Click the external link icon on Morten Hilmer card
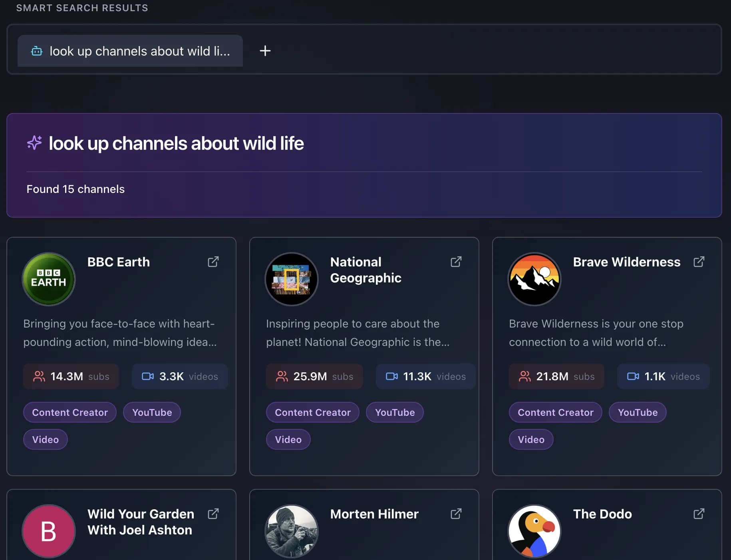 point(456,514)
